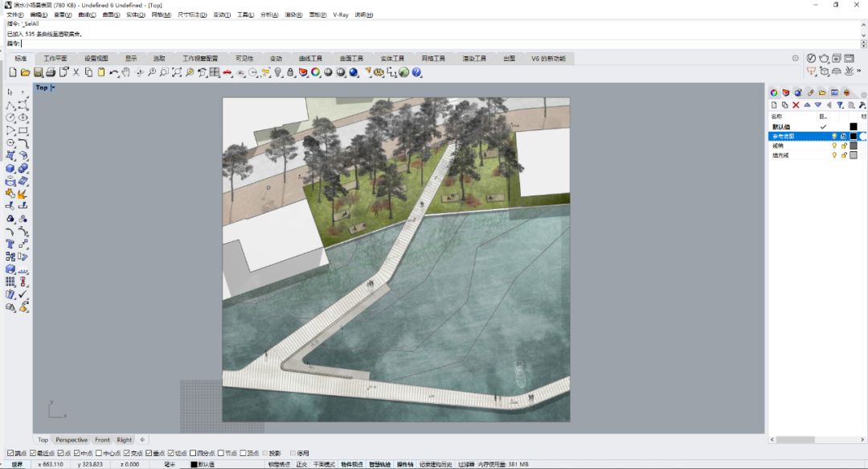Click the padlock lock-objects icon

pyautogui.click(x=291, y=72)
